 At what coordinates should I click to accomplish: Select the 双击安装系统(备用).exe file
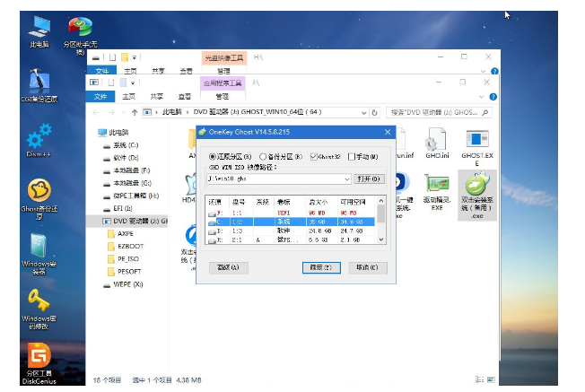pyautogui.click(x=477, y=195)
